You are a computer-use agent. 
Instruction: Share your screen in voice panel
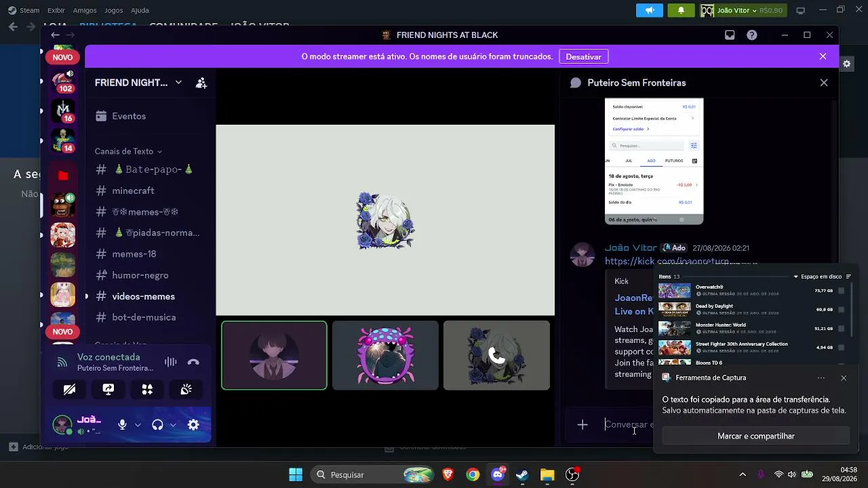click(x=108, y=389)
